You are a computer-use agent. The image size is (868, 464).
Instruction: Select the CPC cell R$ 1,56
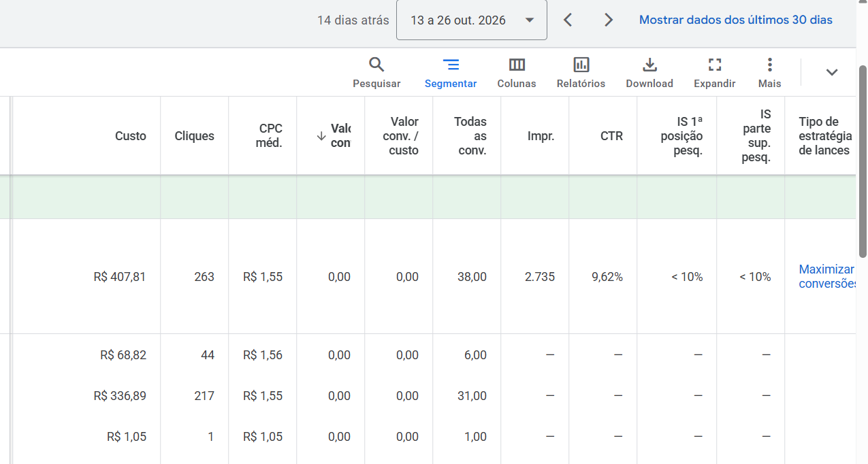(x=263, y=355)
